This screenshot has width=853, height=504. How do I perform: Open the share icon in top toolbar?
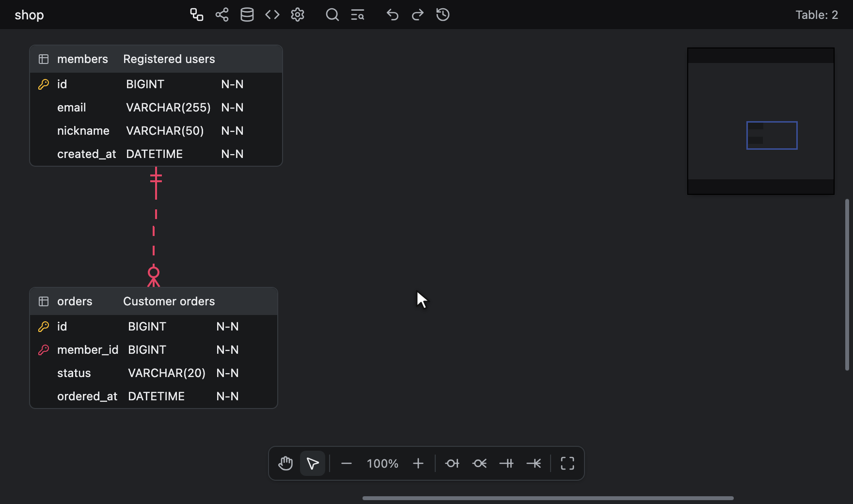(222, 15)
